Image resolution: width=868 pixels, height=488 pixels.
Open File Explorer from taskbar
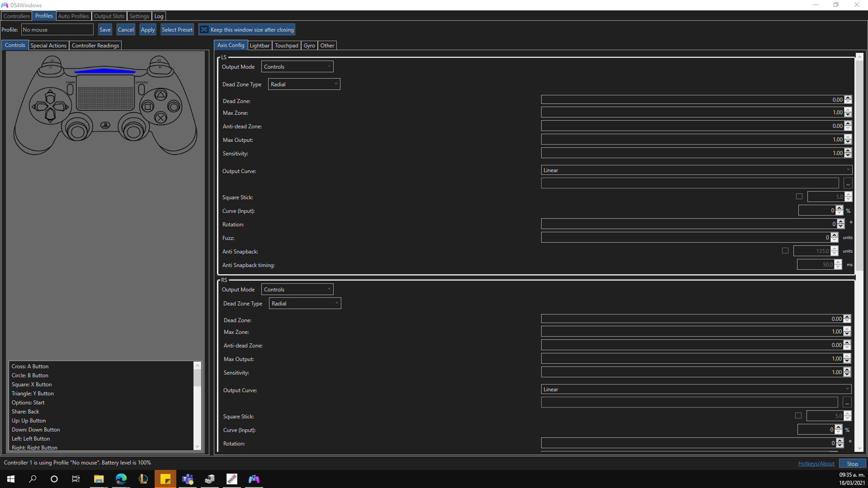coord(99,479)
